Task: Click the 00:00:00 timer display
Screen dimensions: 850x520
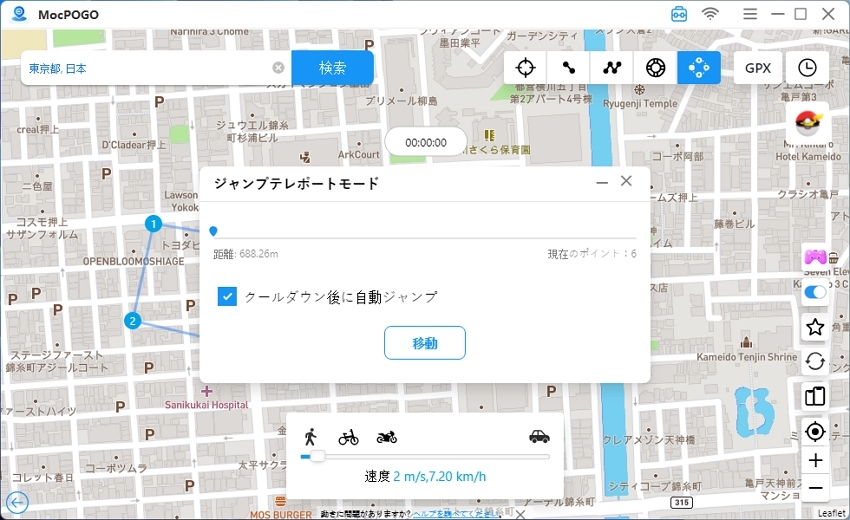Action: click(426, 143)
